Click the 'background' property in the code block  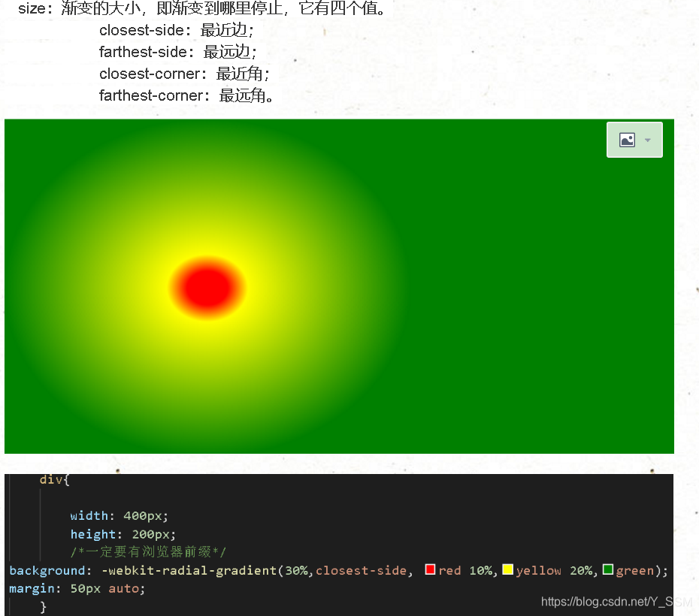tap(47, 570)
